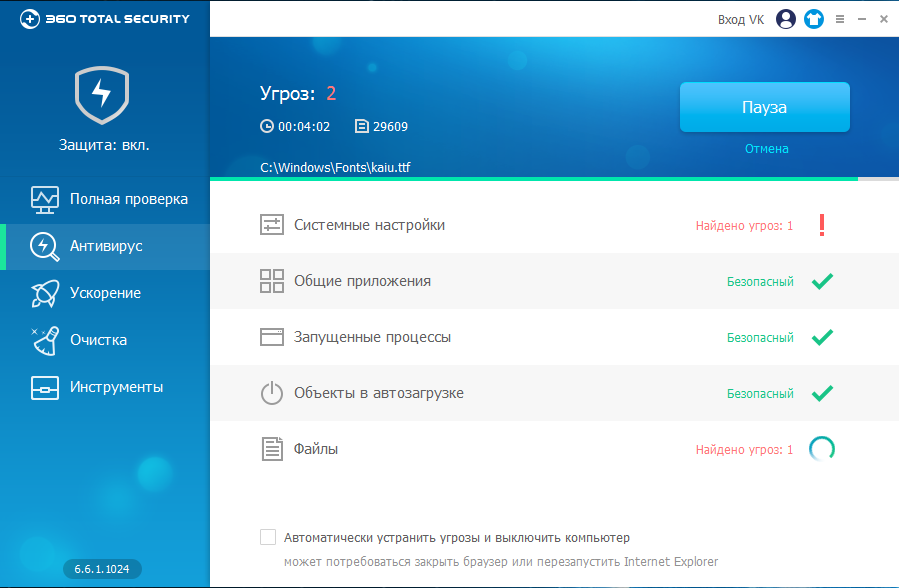Image resolution: width=899 pixels, height=588 pixels.
Task: Click the red exclamation threat icon
Action: tap(821, 225)
